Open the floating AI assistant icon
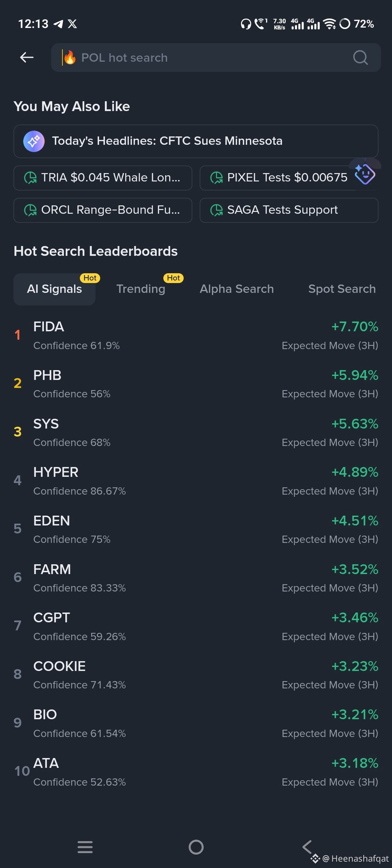This screenshot has height=868, width=392. click(x=365, y=174)
